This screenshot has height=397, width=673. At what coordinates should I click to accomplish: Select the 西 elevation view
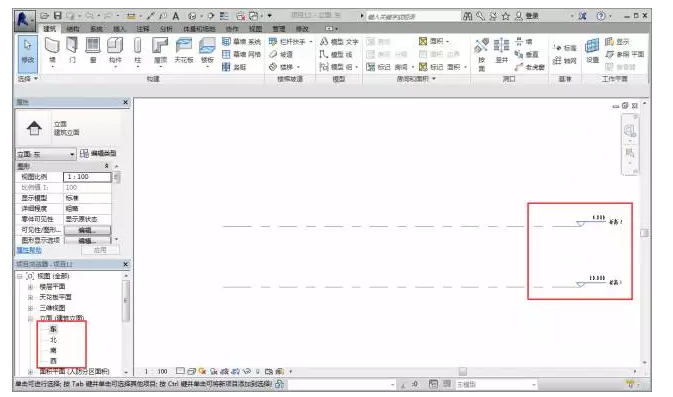53,361
